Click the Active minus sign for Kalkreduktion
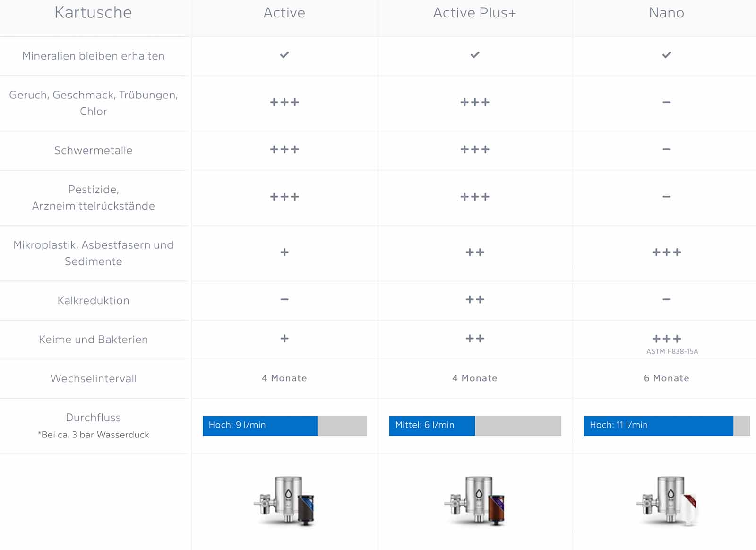Image resolution: width=756 pixels, height=550 pixels. (284, 299)
